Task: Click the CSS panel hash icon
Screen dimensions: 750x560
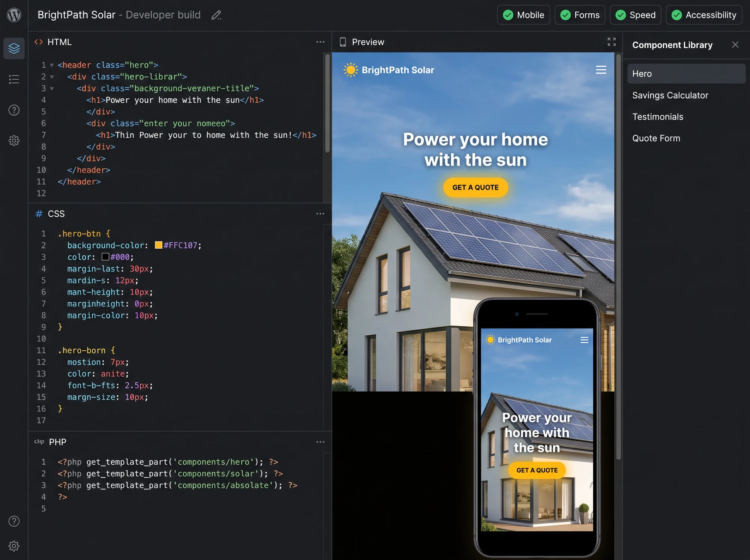Action: coord(39,214)
